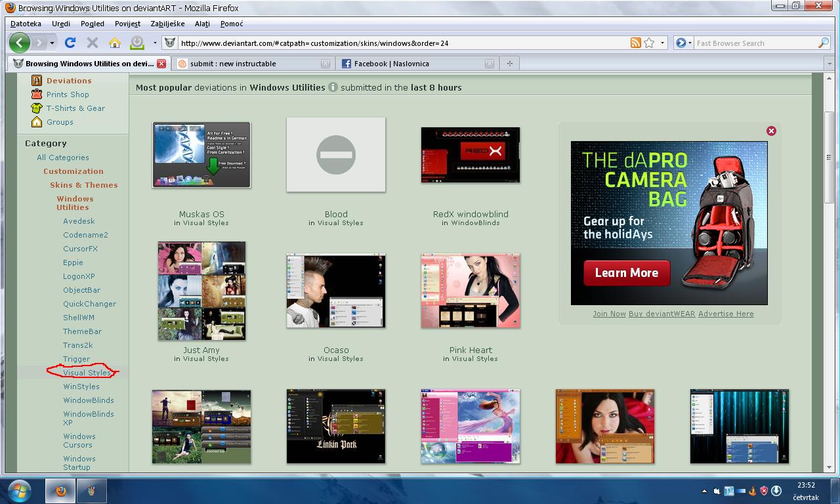Open the Povijest menu
840x504 pixels.
pos(127,24)
